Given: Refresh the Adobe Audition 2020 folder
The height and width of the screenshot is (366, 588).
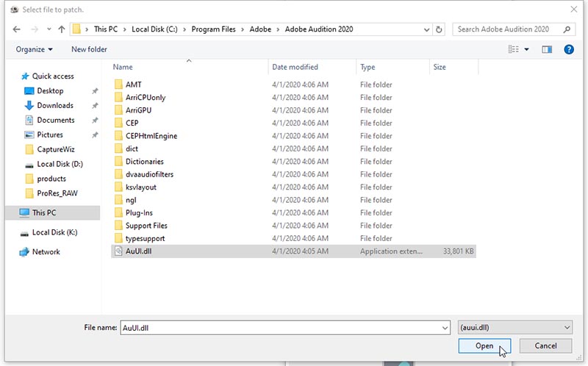Looking at the screenshot, I should [439, 29].
